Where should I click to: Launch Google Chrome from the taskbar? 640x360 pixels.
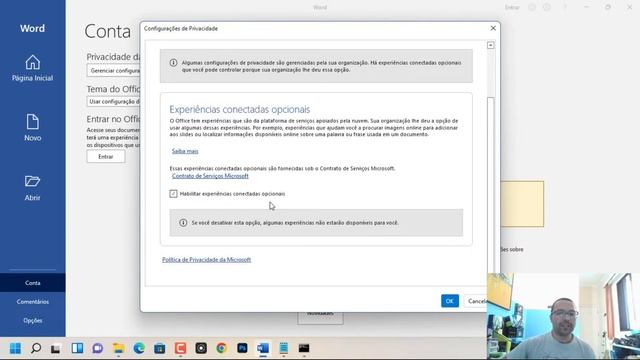click(222, 348)
